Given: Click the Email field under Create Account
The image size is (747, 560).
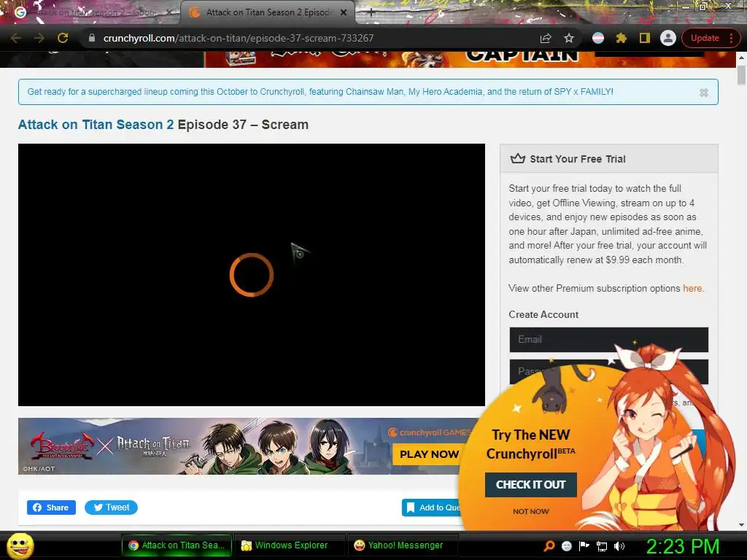Looking at the screenshot, I should (x=609, y=340).
